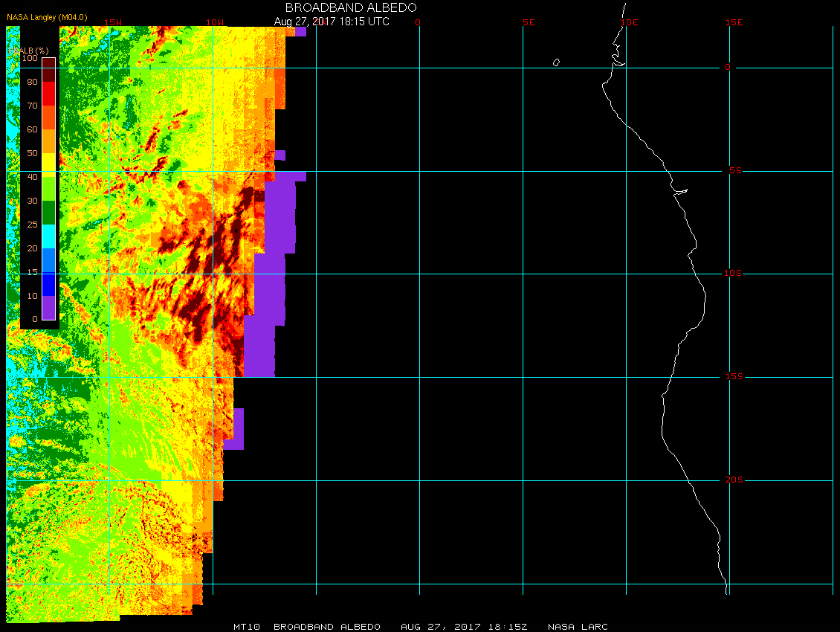Click the 15S latitude label
Viewport: 840px width, 632px height.
[x=734, y=377]
